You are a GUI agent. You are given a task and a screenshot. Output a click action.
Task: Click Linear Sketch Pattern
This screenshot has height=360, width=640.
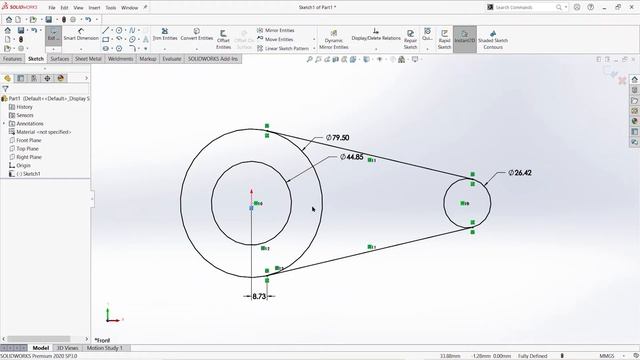(282, 48)
